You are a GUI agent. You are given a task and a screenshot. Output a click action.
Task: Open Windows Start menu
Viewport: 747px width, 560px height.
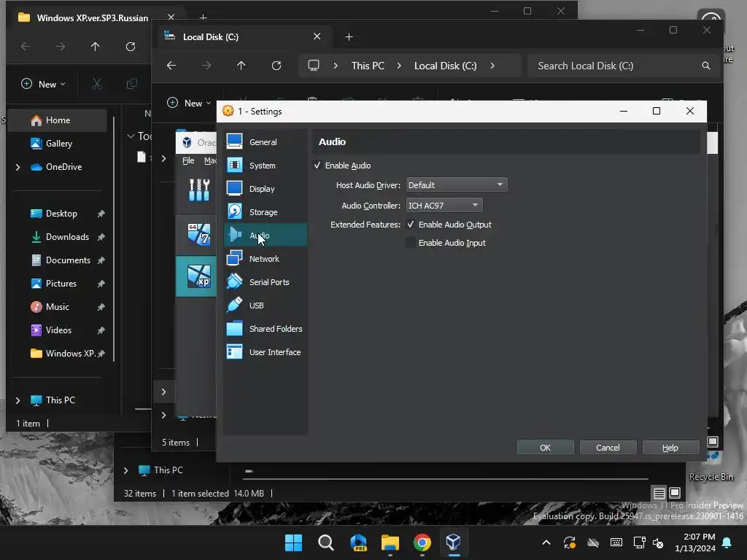(x=293, y=542)
